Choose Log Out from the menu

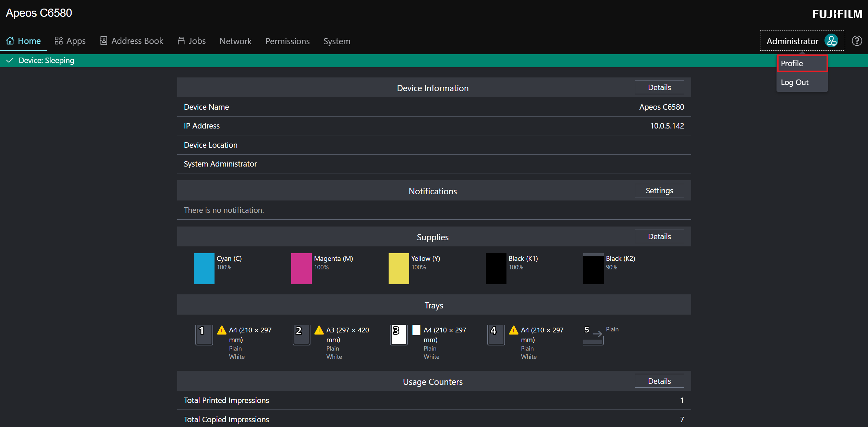(795, 82)
